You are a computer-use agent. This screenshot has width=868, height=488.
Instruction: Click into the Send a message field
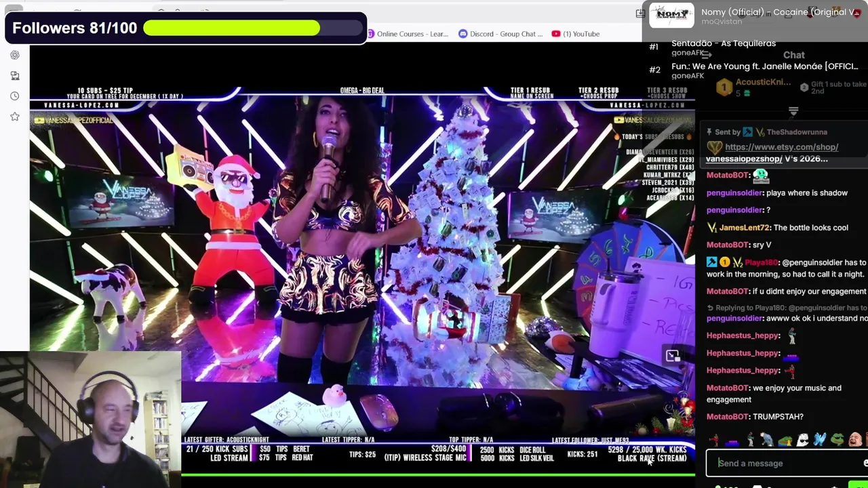tap(785, 464)
